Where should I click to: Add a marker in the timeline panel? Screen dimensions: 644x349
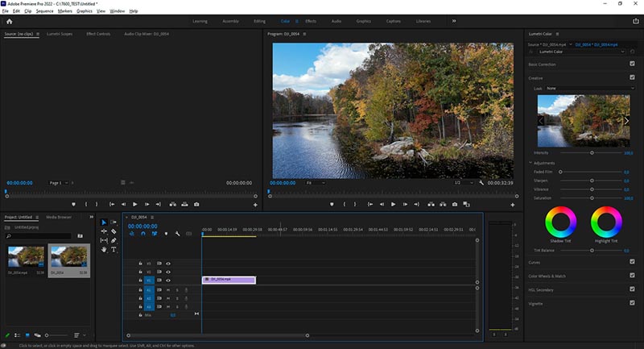166,234
